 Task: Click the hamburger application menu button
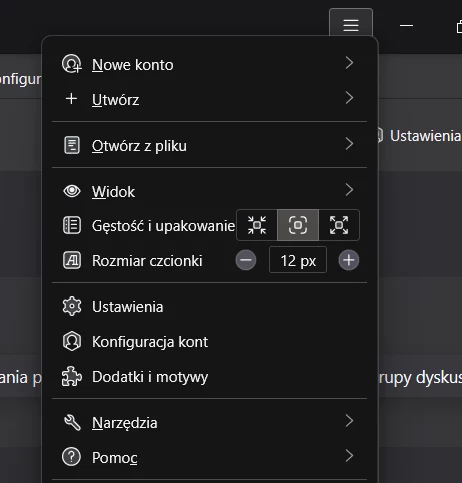[x=351, y=24]
